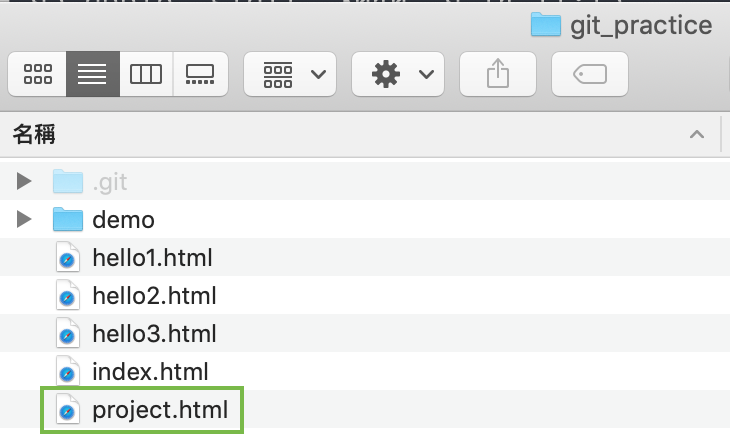Screen dimensions: 730x444
Task: Select the project.html file icon
Action: tap(68, 410)
